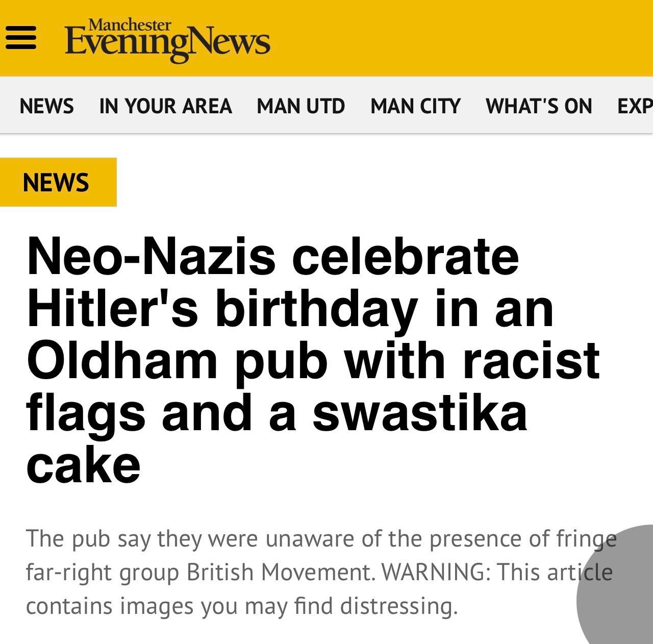This screenshot has height=644, width=653.
Task: Switch to the MAN CITY tab
Action: [x=415, y=106]
